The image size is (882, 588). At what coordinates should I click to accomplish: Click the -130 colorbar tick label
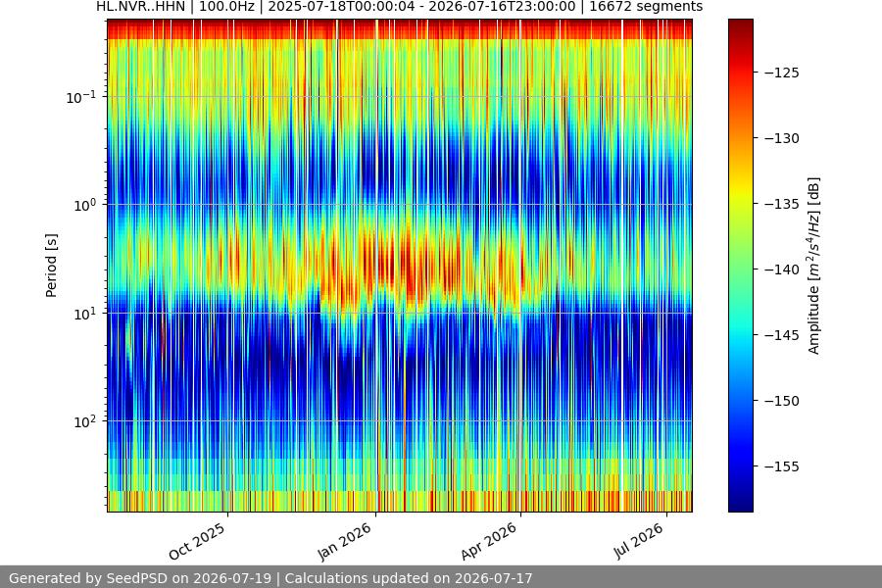pyautogui.click(x=782, y=138)
